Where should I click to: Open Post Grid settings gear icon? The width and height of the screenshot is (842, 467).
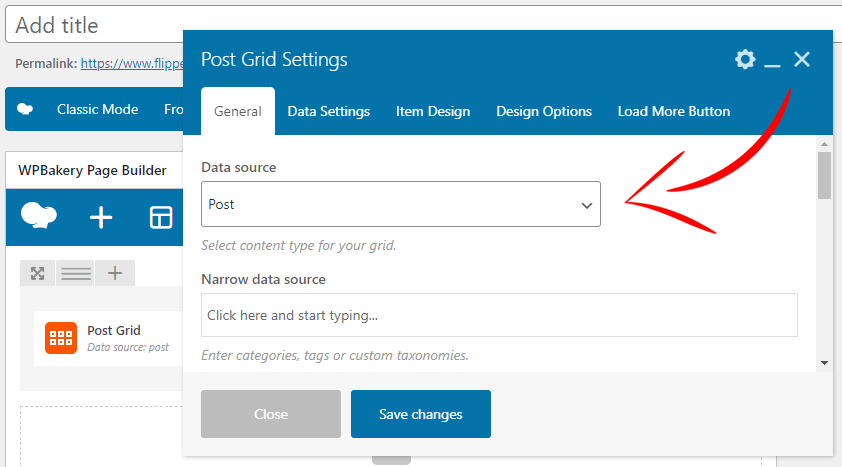(x=745, y=59)
